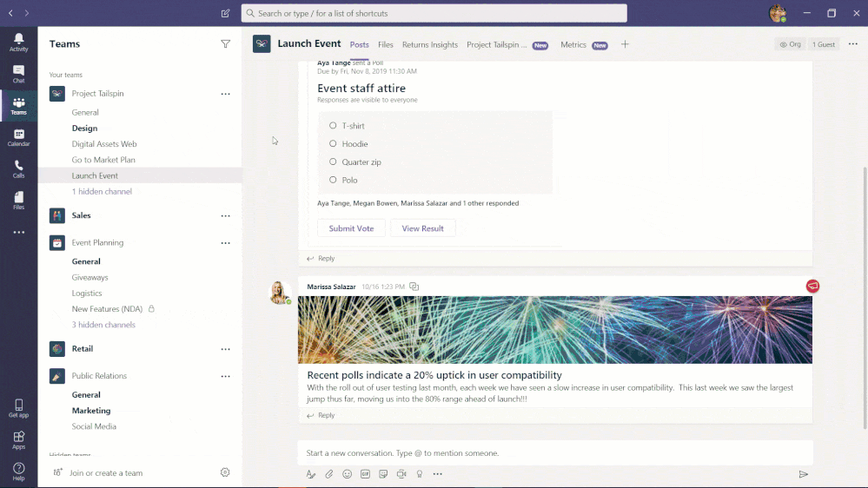Send the message with arrow icon

tap(803, 474)
